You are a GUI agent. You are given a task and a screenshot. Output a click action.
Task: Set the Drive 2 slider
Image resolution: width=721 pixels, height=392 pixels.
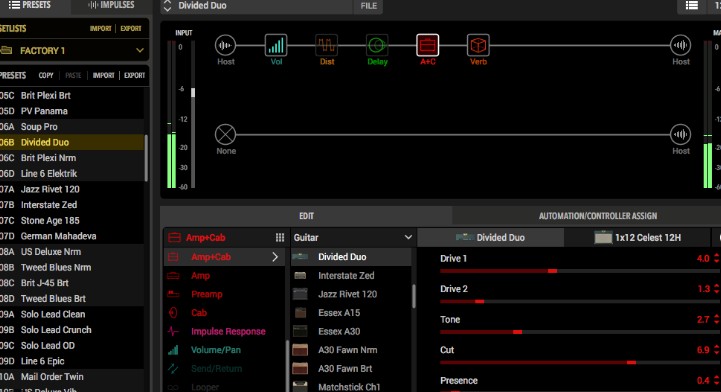(479, 301)
